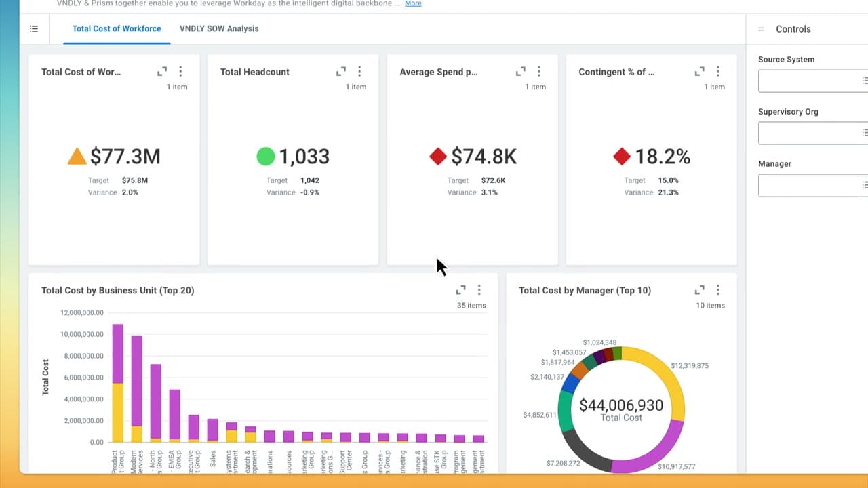This screenshot has width=868, height=488.
Task: Click the tallest Product Group bar
Action: 118,383
